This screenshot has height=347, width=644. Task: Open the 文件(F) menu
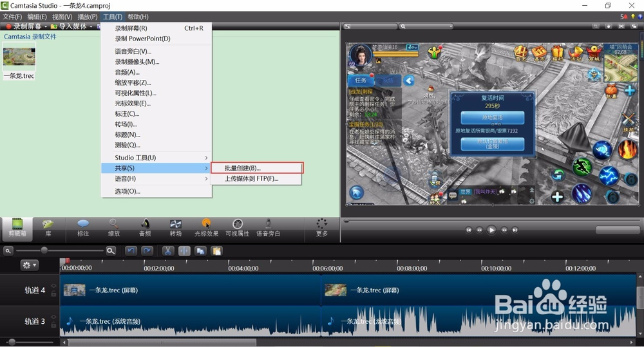pos(12,17)
